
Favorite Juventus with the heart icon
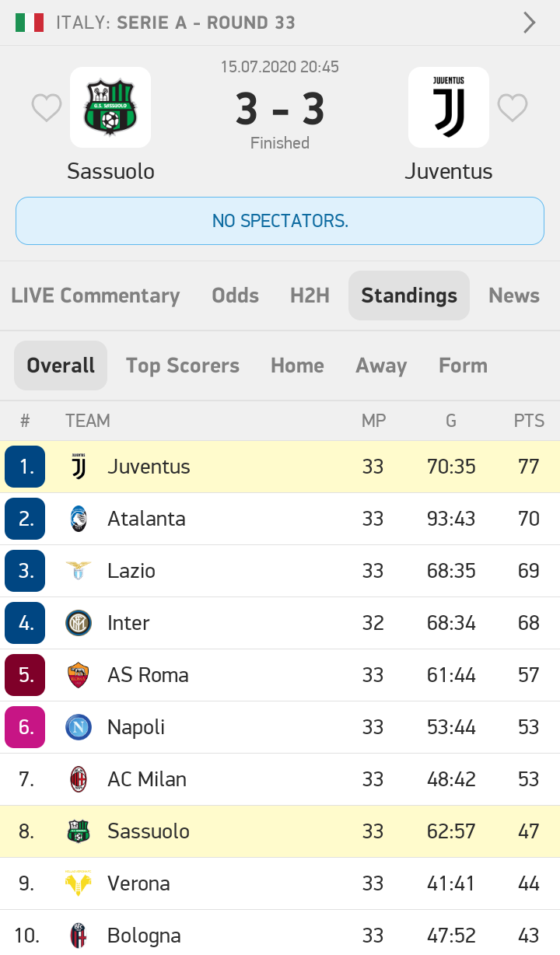coord(513,108)
